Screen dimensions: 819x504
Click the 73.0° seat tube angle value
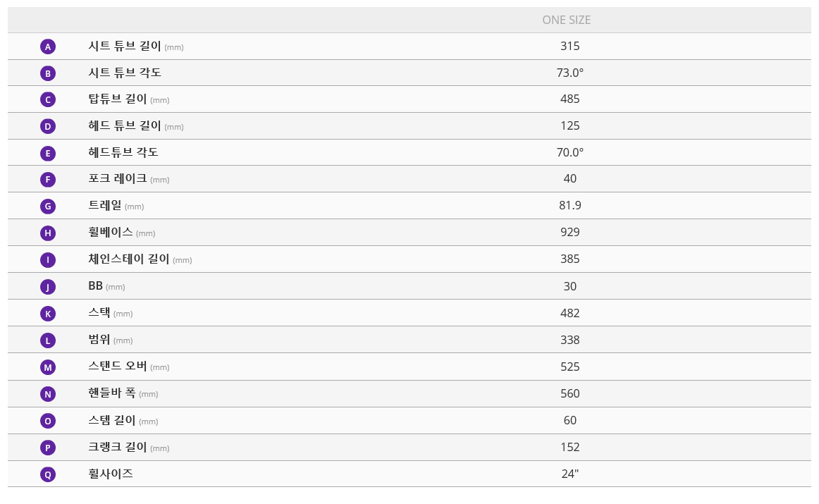(569, 73)
